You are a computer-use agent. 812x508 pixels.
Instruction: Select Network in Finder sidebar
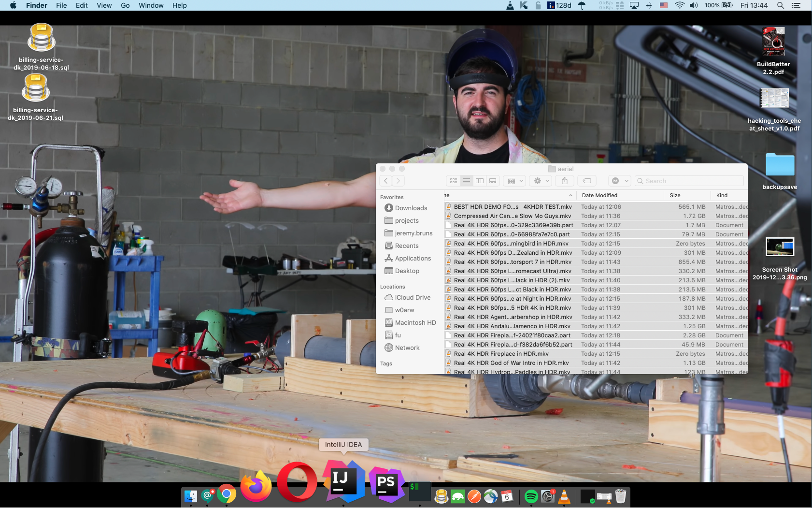[411, 348]
